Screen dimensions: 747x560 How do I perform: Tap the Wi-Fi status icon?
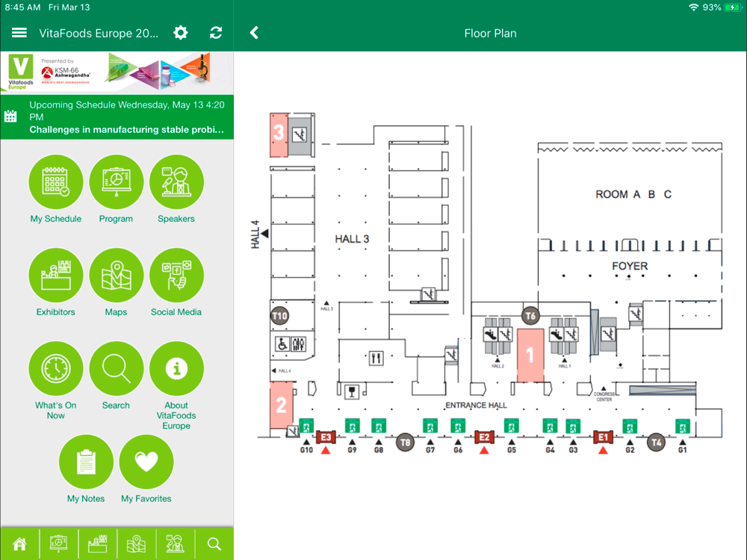tap(694, 7)
